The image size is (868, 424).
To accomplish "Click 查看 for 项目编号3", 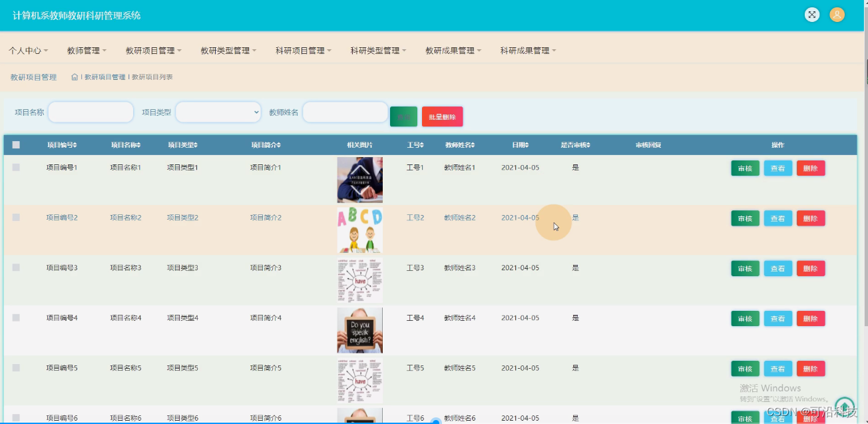I will pos(777,268).
